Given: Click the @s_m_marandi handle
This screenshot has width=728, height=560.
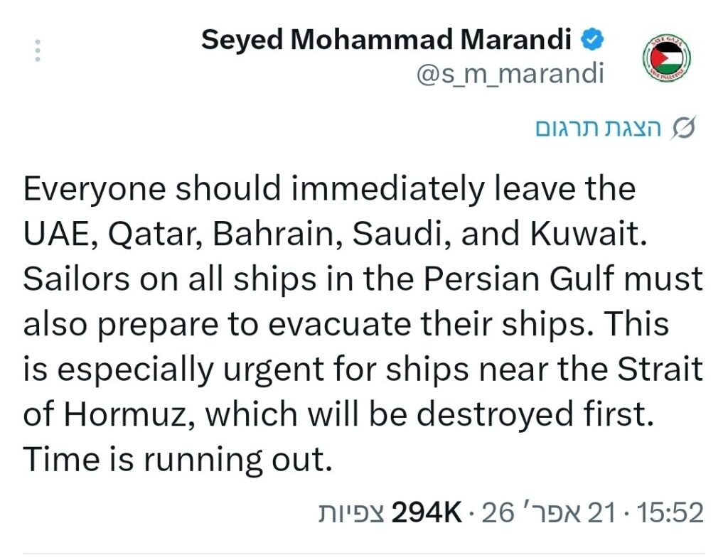Looking at the screenshot, I should pyautogui.click(x=509, y=74).
